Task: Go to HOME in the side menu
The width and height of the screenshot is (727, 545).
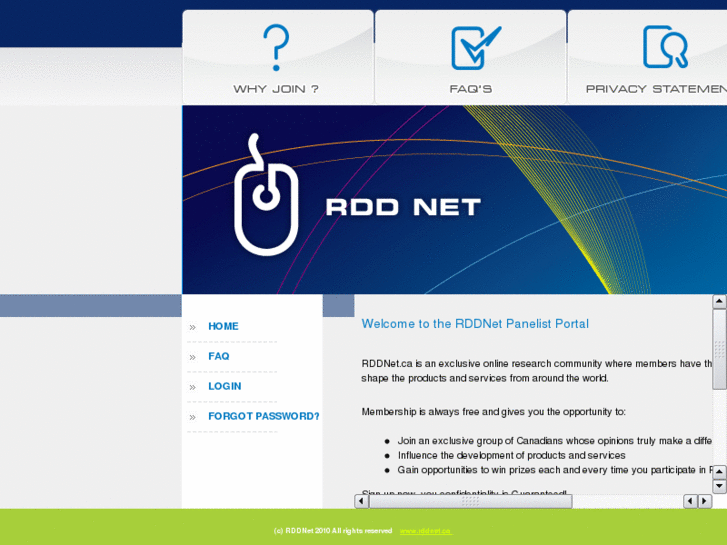Action: click(223, 327)
